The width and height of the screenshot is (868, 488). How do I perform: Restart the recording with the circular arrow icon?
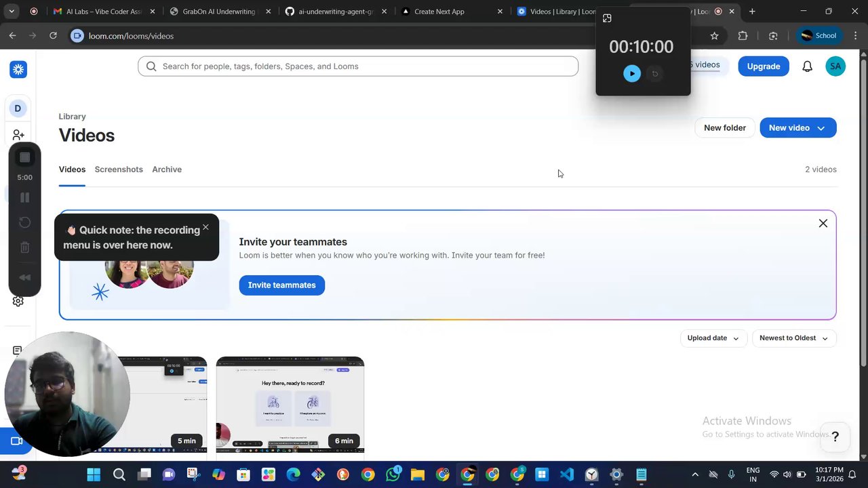[x=24, y=222]
